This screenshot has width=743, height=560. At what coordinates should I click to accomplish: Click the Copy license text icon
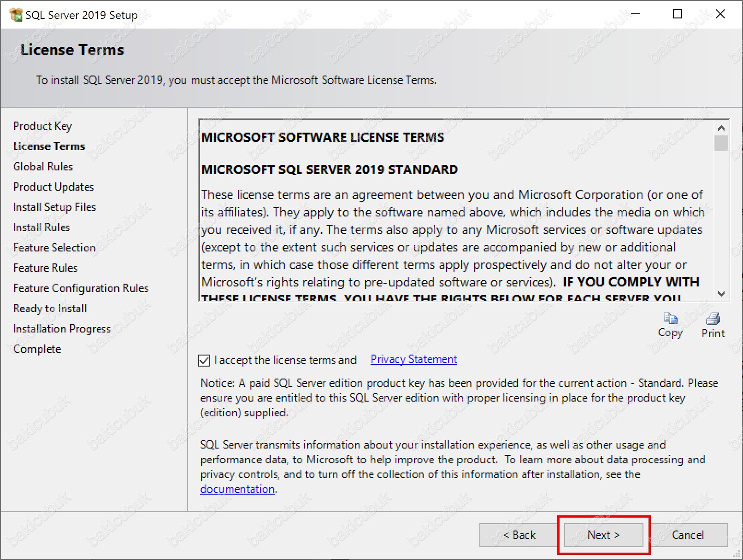[x=670, y=319]
